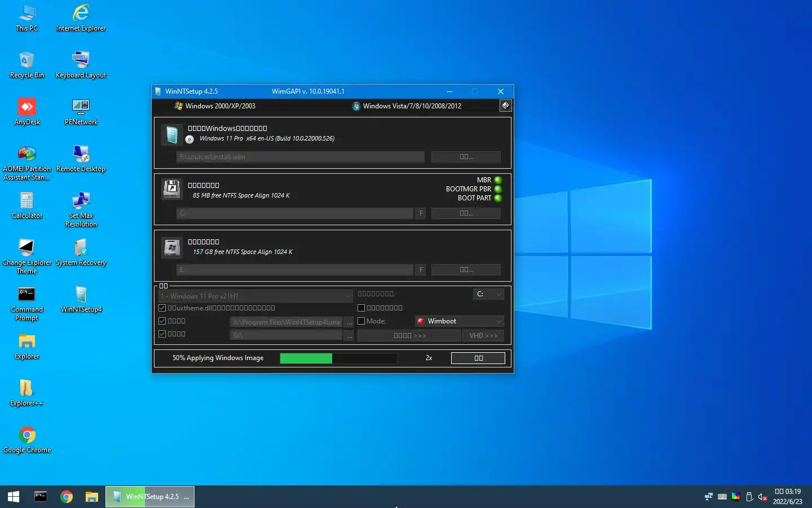Click the G:\ path field
This screenshot has width=812, height=508.
click(286, 335)
